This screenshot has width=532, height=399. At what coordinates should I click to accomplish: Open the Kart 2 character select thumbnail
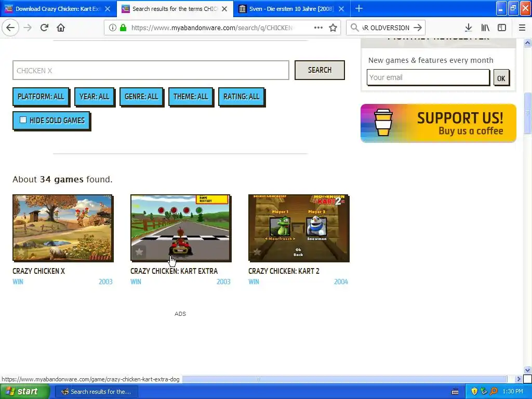(x=299, y=228)
